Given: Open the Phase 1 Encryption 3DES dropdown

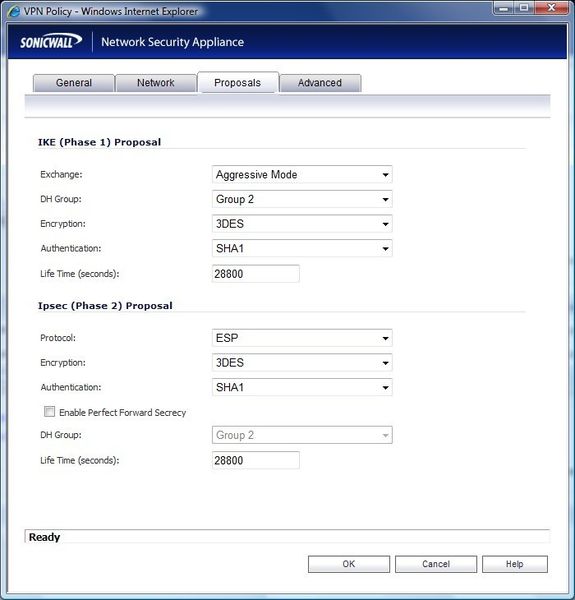Looking at the screenshot, I should pyautogui.click(x=302, y=224).
